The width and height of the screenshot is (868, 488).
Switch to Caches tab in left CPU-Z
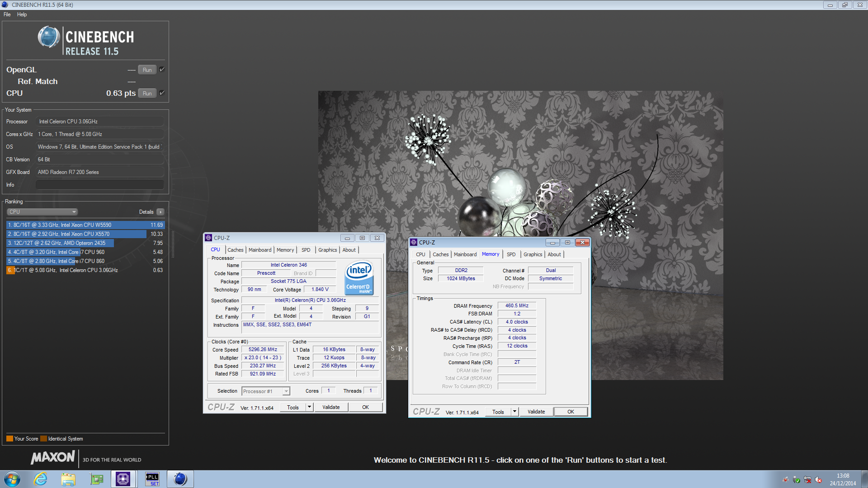coord(236,250)
